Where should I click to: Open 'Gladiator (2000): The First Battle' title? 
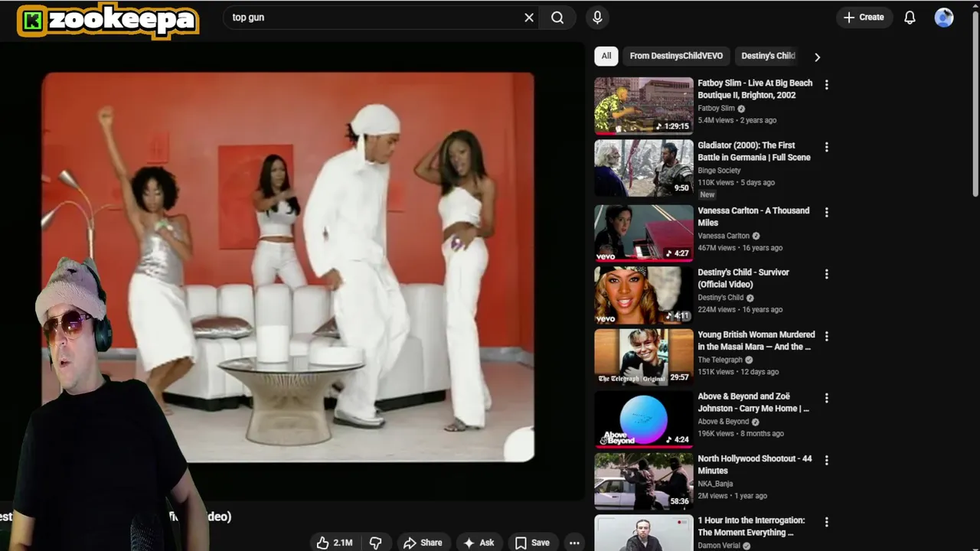click(x=754, y=151)
